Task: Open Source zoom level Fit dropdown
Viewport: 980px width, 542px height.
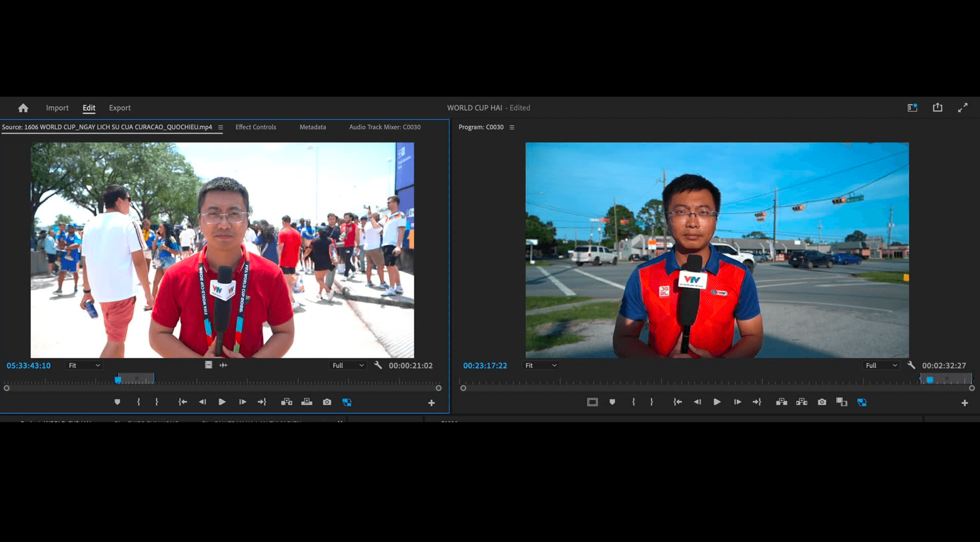Action: (84, 365)
